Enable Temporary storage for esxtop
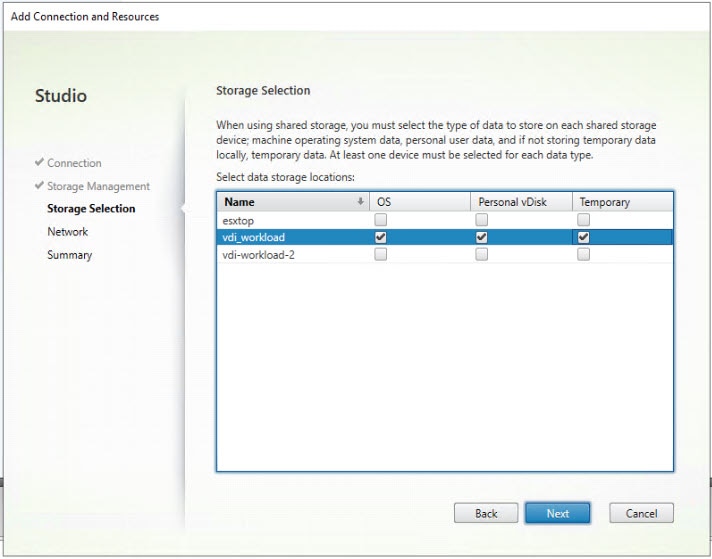Image resolution: width=712 pixels, height=559 pixels. (583, 220)
